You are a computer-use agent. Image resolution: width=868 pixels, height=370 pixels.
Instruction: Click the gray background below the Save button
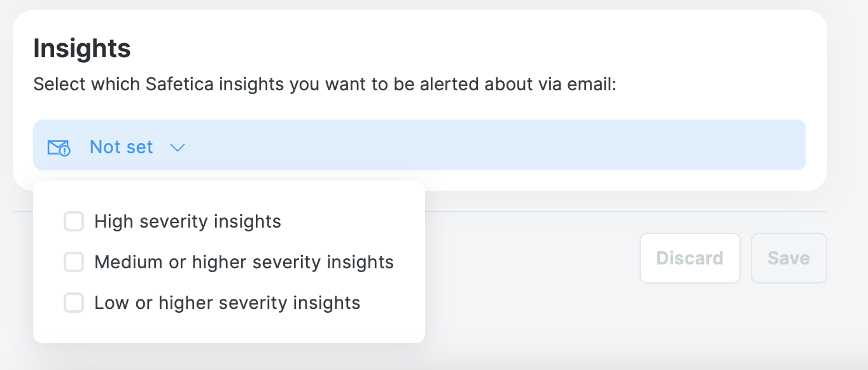coord(789,324)
